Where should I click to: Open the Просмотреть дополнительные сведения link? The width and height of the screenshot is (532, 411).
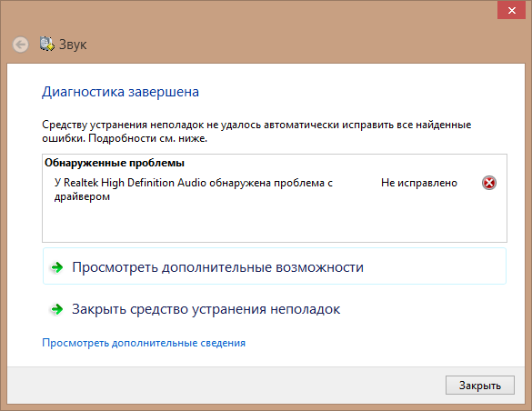click(144, 343)
